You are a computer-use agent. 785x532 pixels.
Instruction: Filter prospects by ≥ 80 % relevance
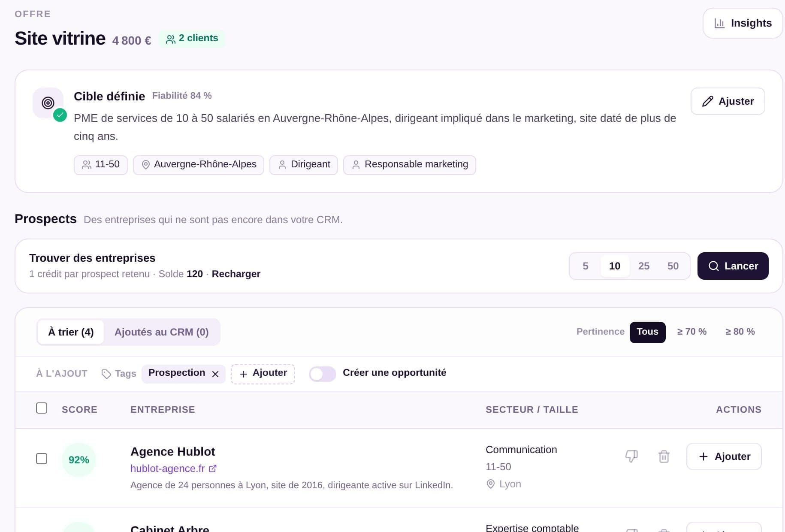tap(740, 332)
